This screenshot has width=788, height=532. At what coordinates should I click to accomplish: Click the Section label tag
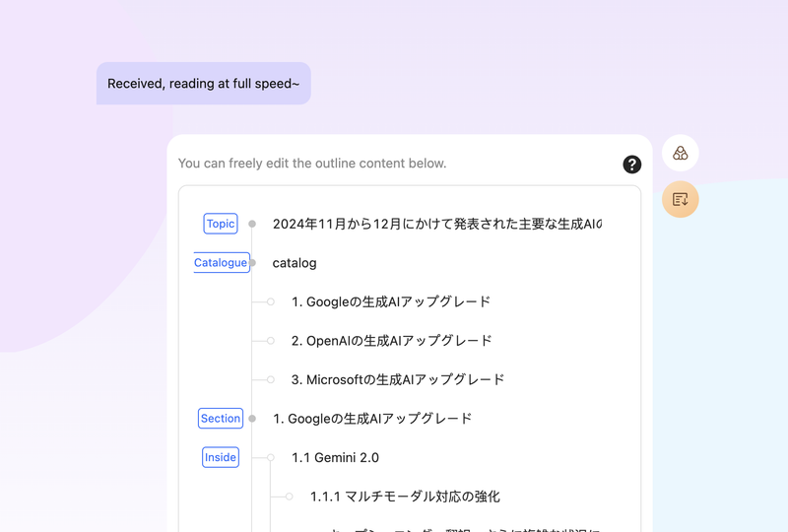pos(221,419)
